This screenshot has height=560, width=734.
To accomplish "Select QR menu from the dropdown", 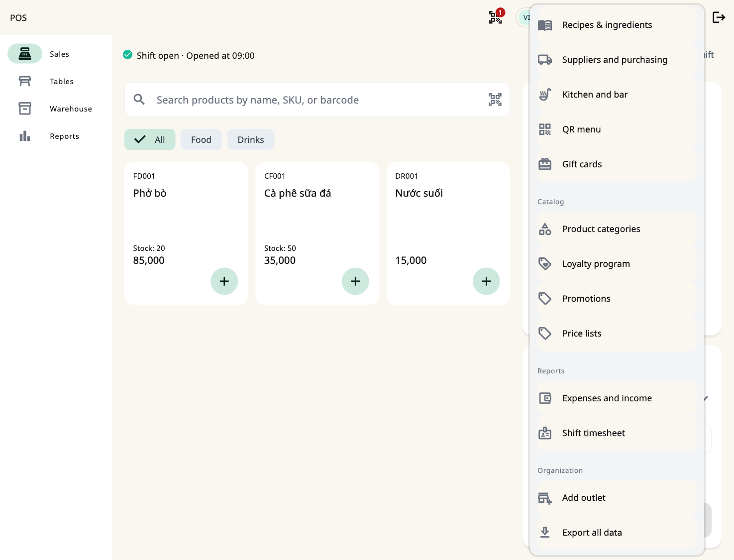I will point(617,129).
